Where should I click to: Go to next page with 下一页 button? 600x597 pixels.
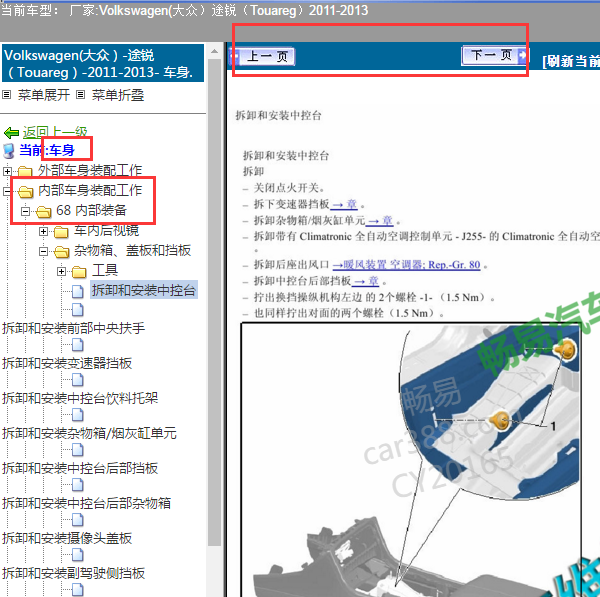494,56
